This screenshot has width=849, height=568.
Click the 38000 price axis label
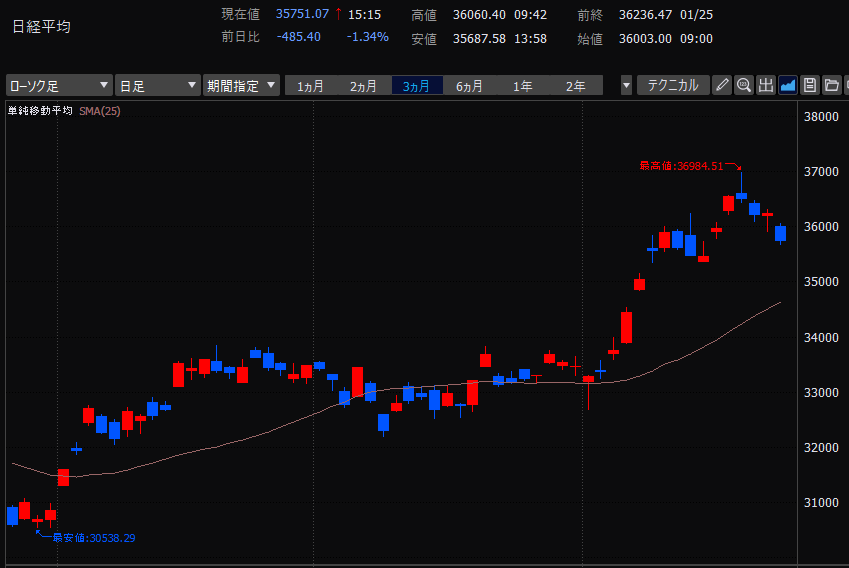(x=821, y=117)
